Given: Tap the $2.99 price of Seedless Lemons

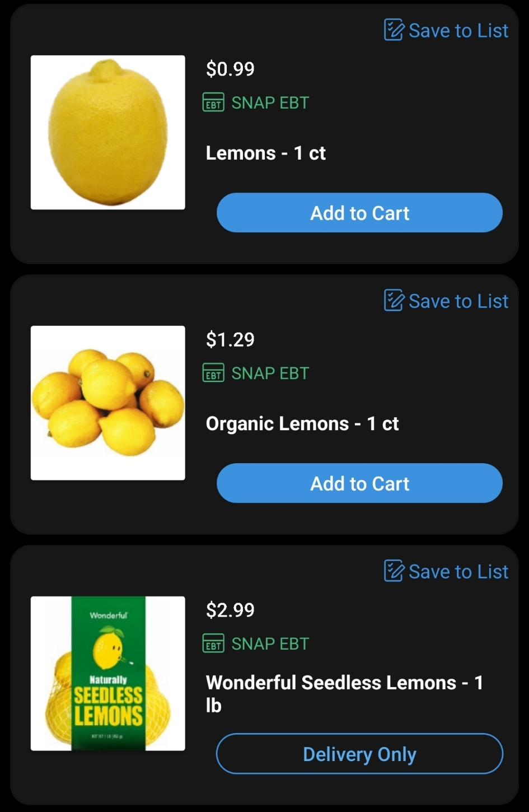Looking at the screenshot, I should click(230, 610).
